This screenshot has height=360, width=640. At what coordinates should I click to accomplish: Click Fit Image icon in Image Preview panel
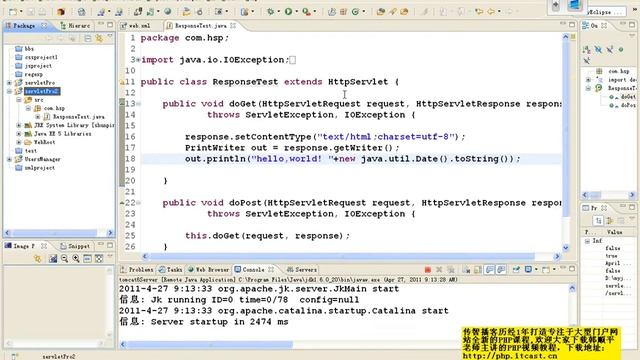[x=99, y=259]
